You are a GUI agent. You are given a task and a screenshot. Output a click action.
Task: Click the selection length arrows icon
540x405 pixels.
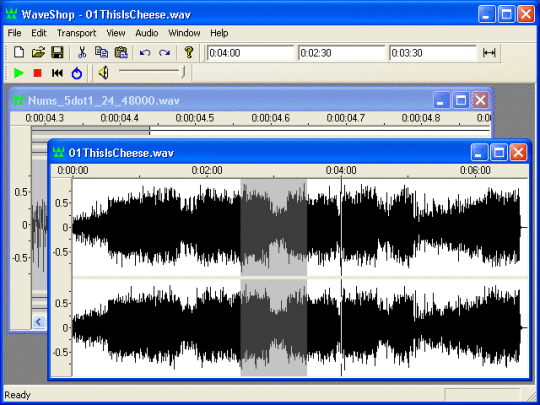coord(489,53)
